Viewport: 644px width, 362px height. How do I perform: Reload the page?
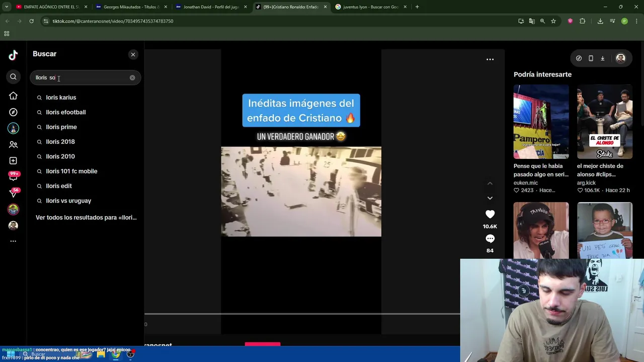[31, 21]
